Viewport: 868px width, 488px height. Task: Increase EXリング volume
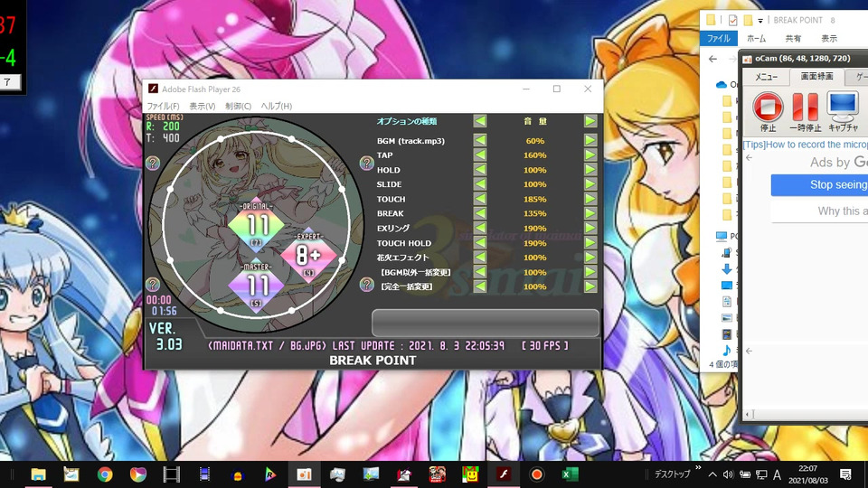(590, 228)
